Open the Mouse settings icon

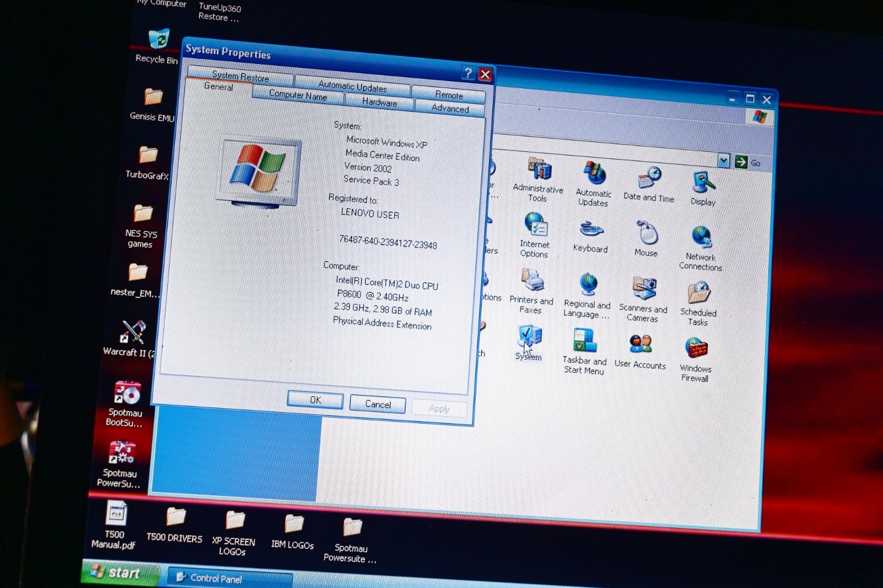[x=647, y=239]
